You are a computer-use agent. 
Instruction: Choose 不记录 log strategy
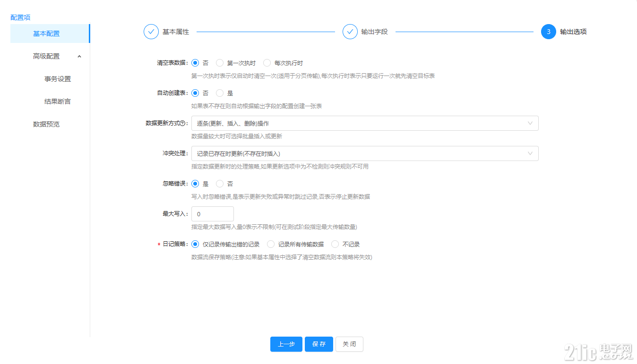click(335, 244)
